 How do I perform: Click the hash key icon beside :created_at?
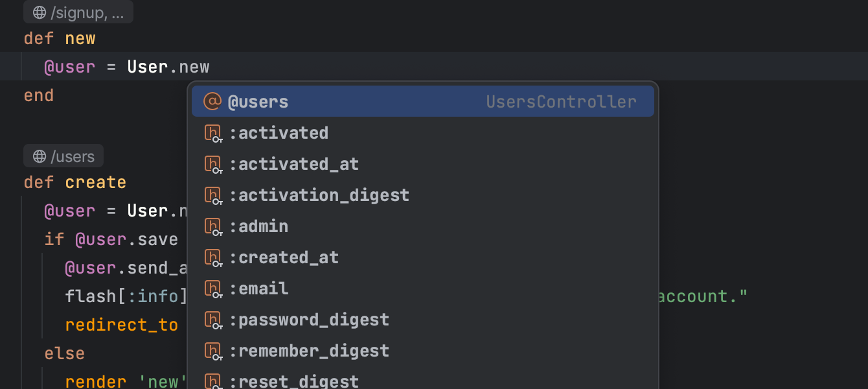(213, 258)
